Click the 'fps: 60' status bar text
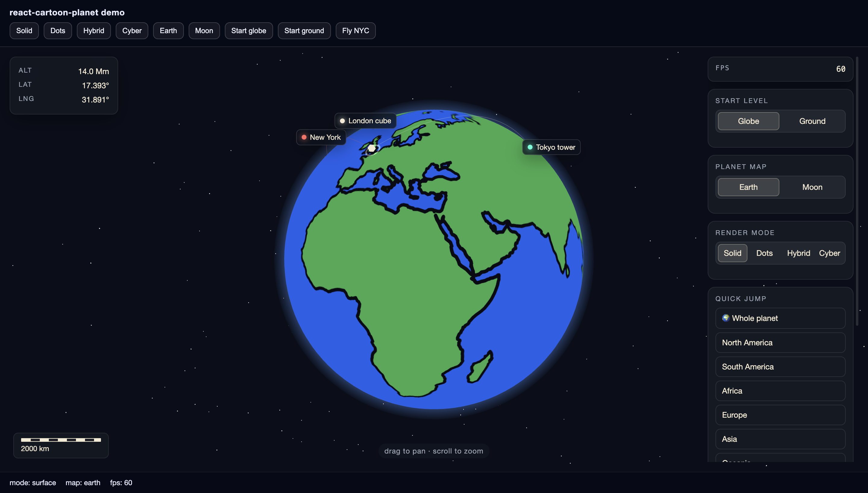868x493 pixels. tap(121, 483)
